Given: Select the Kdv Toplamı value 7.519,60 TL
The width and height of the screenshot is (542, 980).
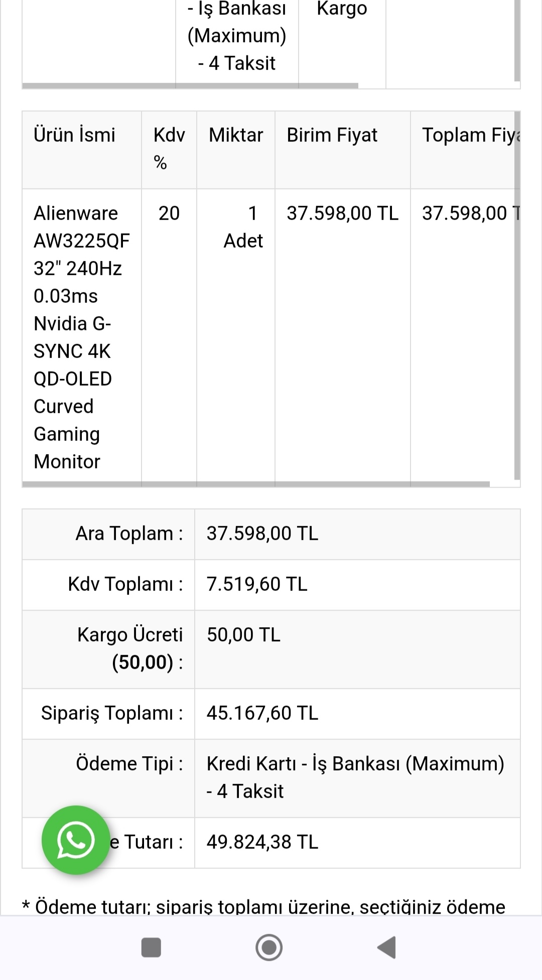Looking at the screenshot, I should 257,584.
